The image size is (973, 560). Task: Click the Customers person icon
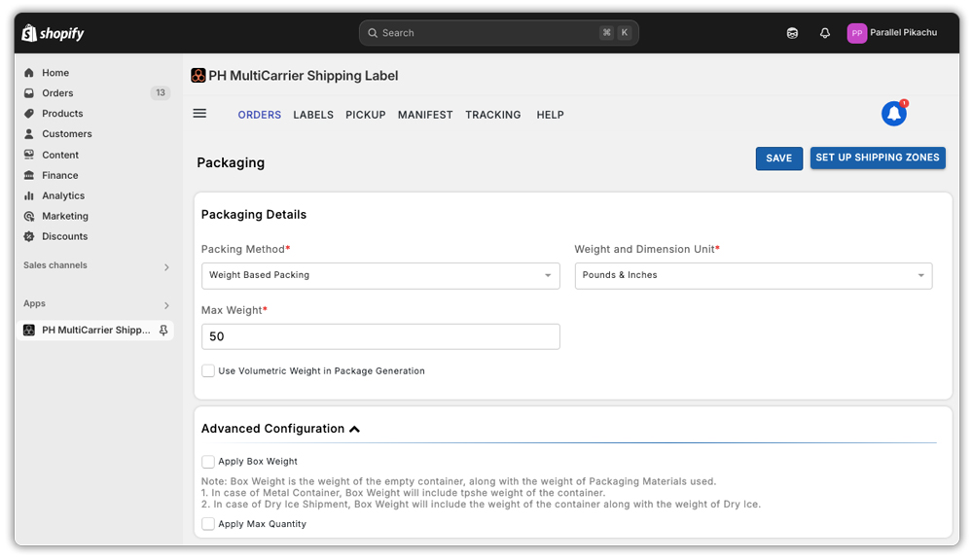click(28, 134)
